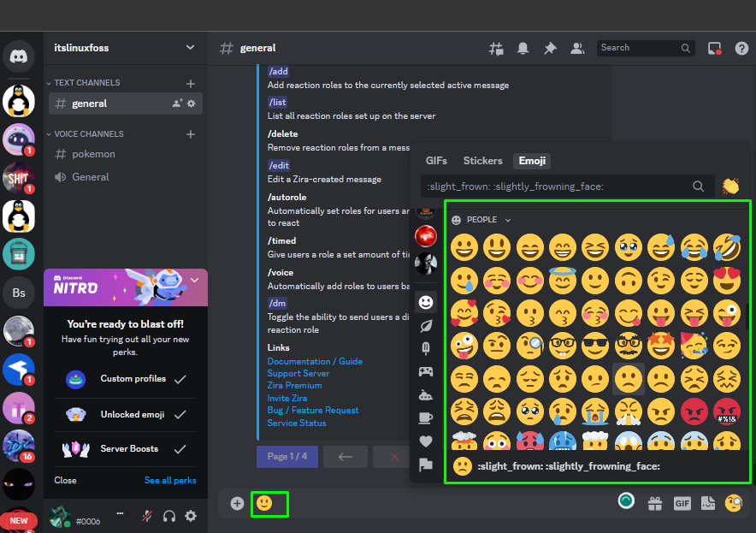Jump to Food popsicle category icon
Viewport: 756px width, 533px height.
(426, 349)
